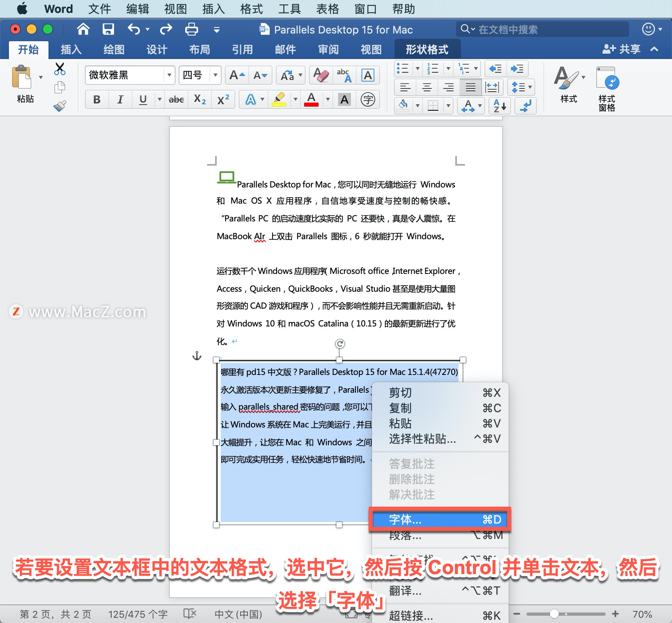672x623 pixels.
Task: Click the 共享 share button
Action: pos(621,49)
